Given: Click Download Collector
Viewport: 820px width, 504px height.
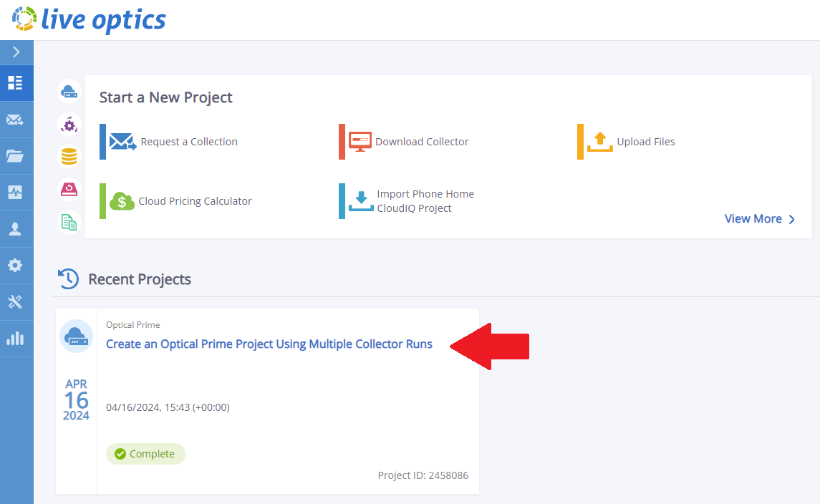Looking at the screenshot, I should click(421, 142).
